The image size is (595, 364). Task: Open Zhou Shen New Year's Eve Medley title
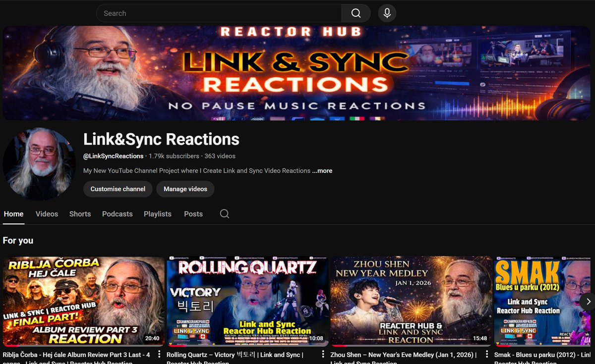[404, 359]
